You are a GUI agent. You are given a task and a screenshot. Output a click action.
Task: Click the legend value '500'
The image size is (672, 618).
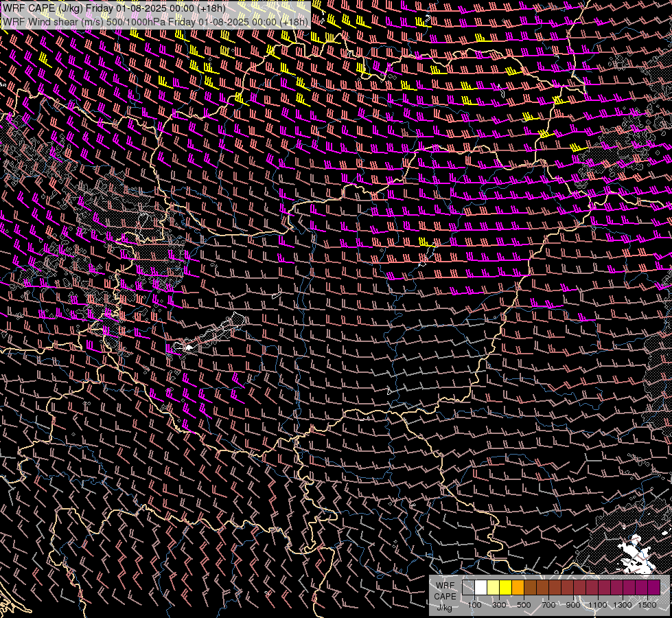tap(524, 605)
